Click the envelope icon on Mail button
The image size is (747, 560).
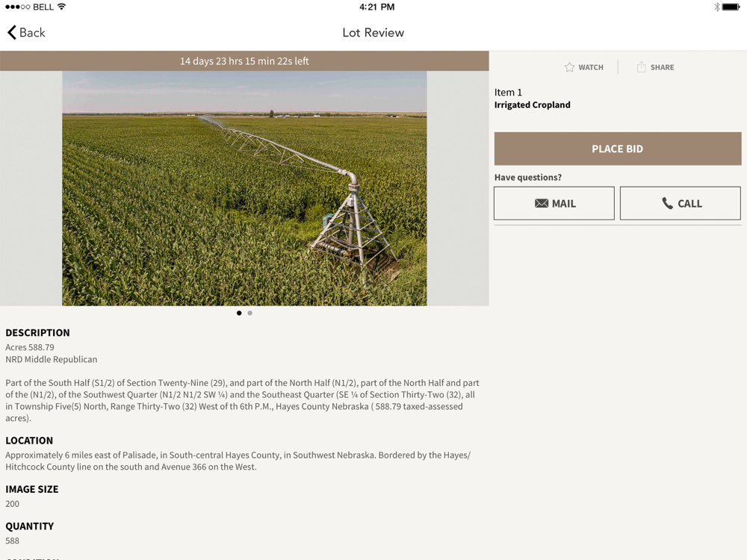coord(542,203)
